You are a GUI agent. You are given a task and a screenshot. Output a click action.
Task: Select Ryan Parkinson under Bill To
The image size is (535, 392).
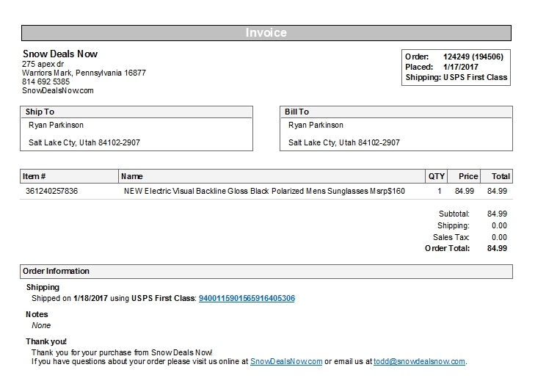coord(316,125)
